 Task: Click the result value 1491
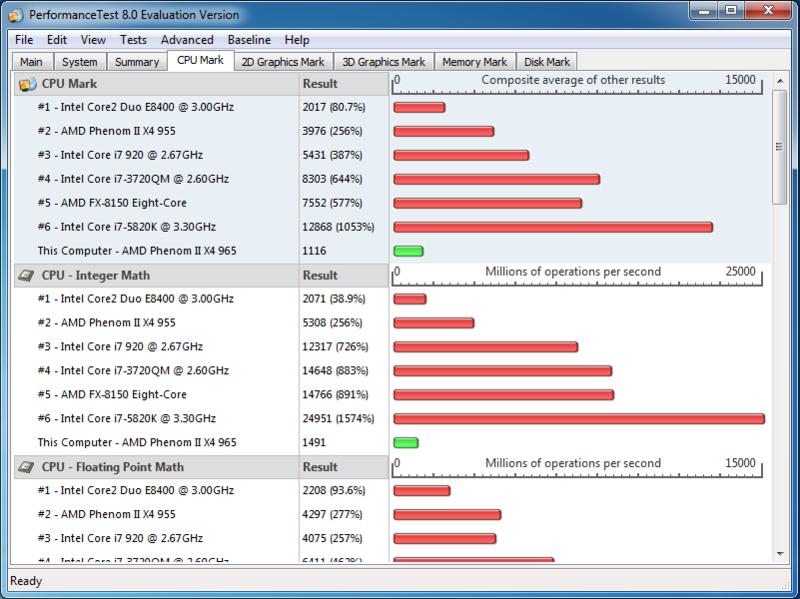point(314,443)
